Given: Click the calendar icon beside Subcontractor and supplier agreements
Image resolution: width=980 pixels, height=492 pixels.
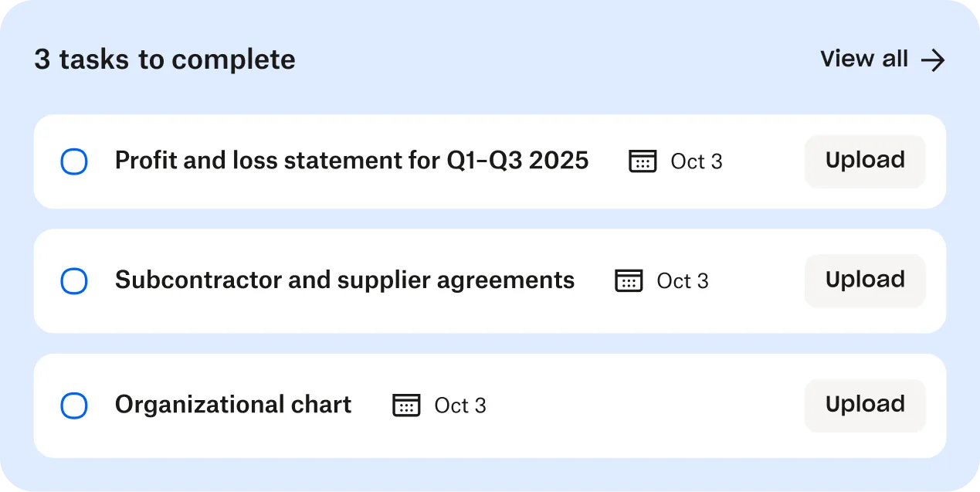Looking at the screenshot, I should (x=629, y=280).
